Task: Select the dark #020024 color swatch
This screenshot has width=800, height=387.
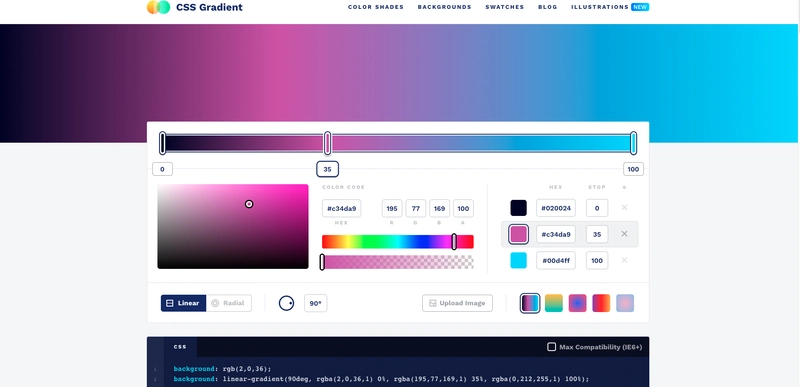Action: point(518,208)
